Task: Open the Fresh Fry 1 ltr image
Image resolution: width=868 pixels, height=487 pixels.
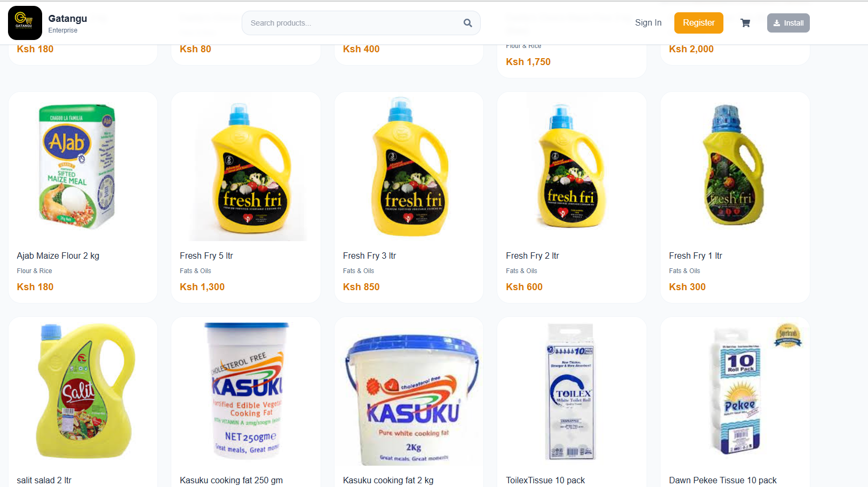Action: point(735,166)
